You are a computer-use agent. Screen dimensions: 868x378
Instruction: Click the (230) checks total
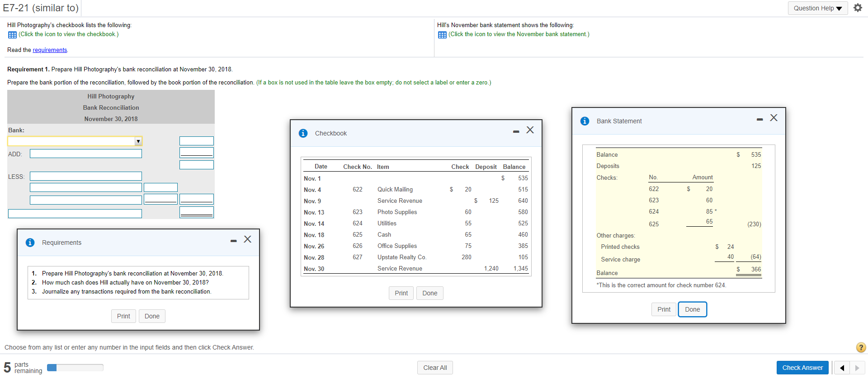[755, 224]
